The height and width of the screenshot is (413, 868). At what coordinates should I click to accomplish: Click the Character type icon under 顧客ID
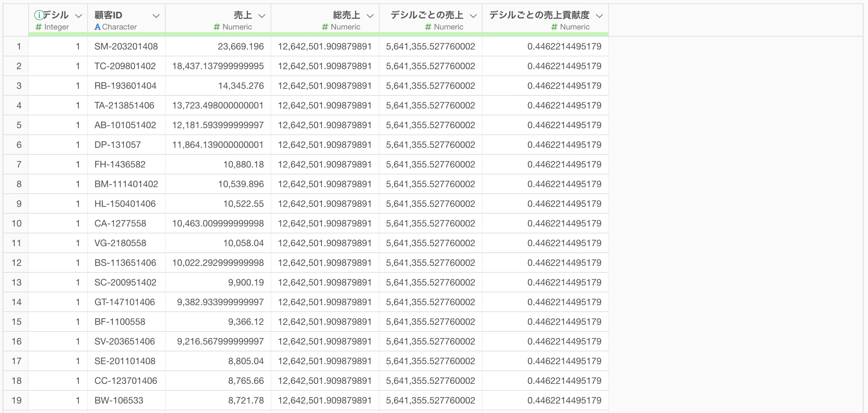point(97,27)
